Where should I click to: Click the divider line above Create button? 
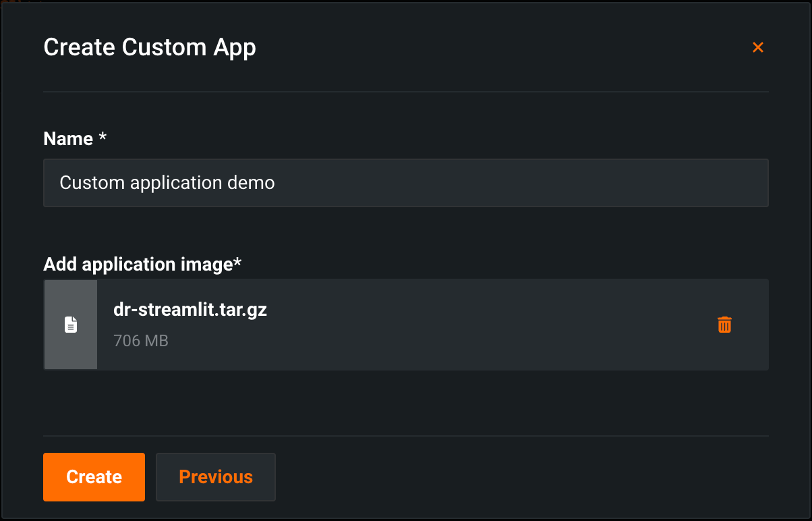point(406,436)
